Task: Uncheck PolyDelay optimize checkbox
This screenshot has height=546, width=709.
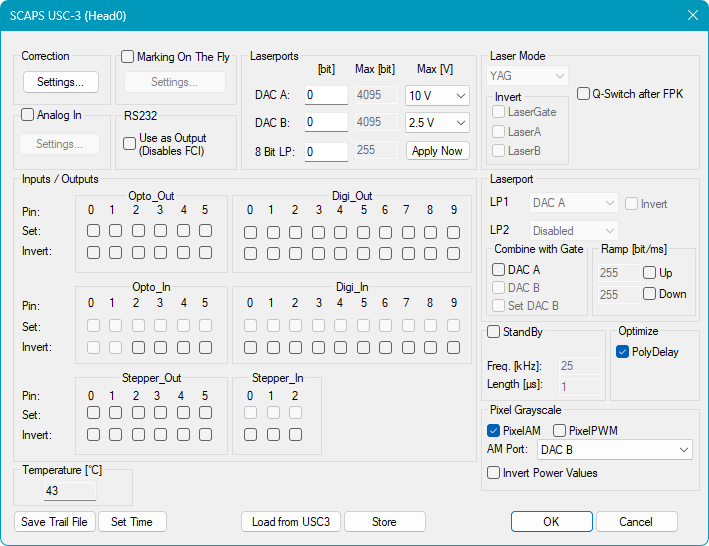Action: point(623,352)
